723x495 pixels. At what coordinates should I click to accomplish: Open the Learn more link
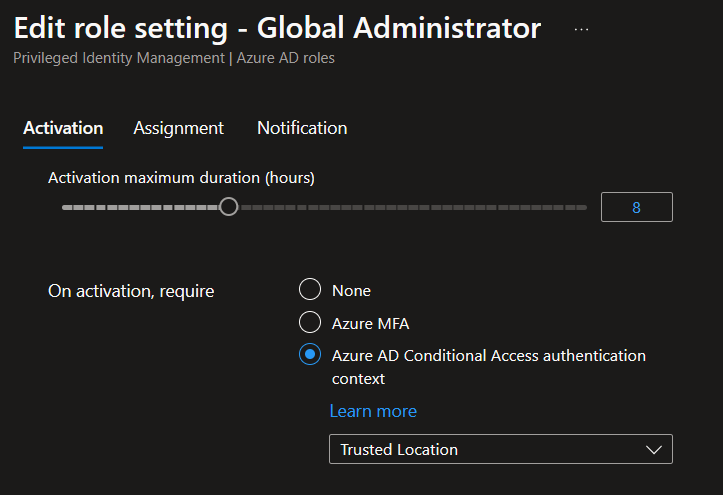tap(373, 411)
